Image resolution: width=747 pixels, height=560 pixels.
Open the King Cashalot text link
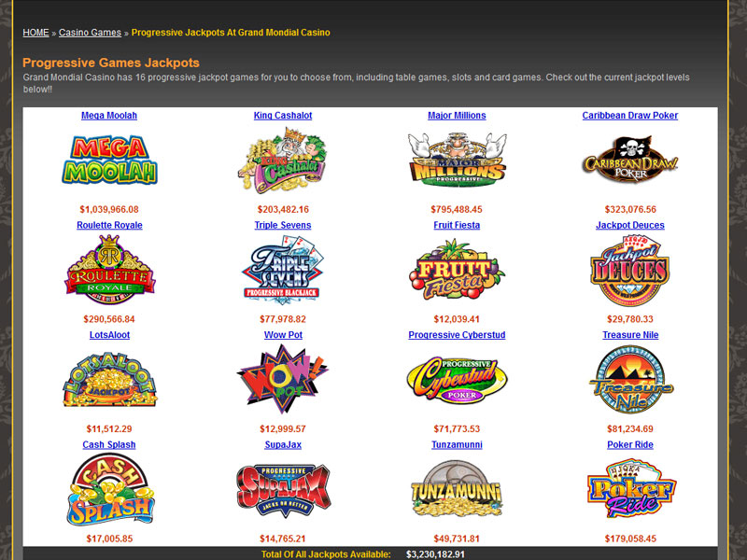tap(283, 115)
